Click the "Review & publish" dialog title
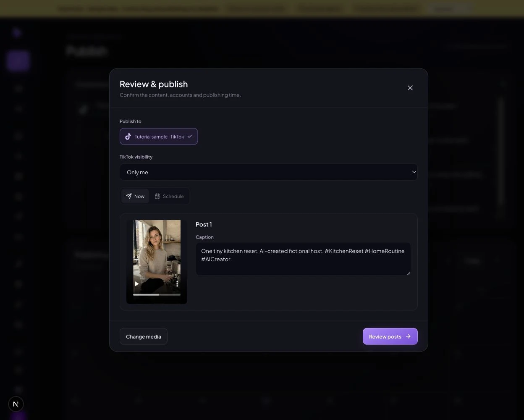This screenshot has height=420, width=524. (x=154, y=84)
